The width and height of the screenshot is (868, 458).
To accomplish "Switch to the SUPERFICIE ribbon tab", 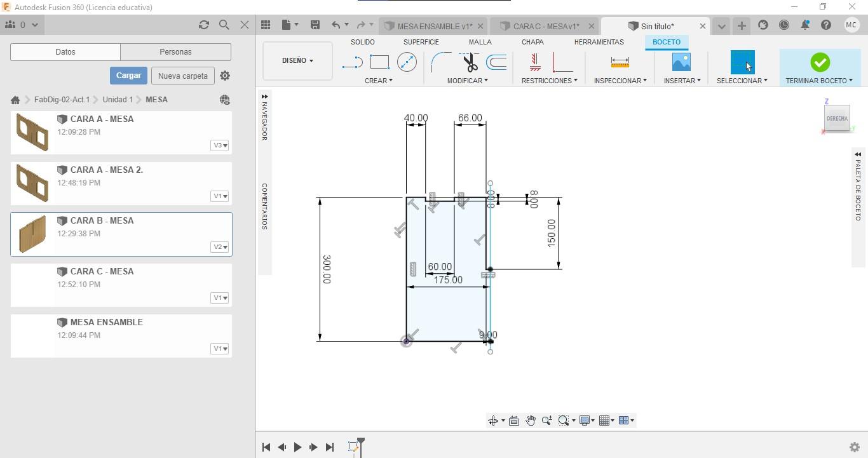I will click(421, 42).
